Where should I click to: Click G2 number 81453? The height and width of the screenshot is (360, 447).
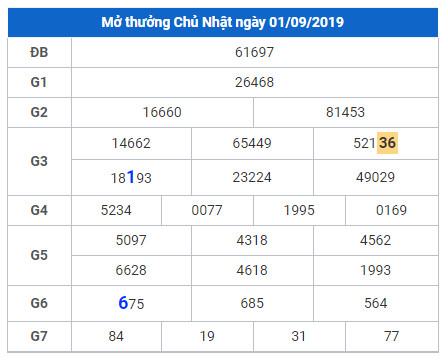tap(345, 112)
